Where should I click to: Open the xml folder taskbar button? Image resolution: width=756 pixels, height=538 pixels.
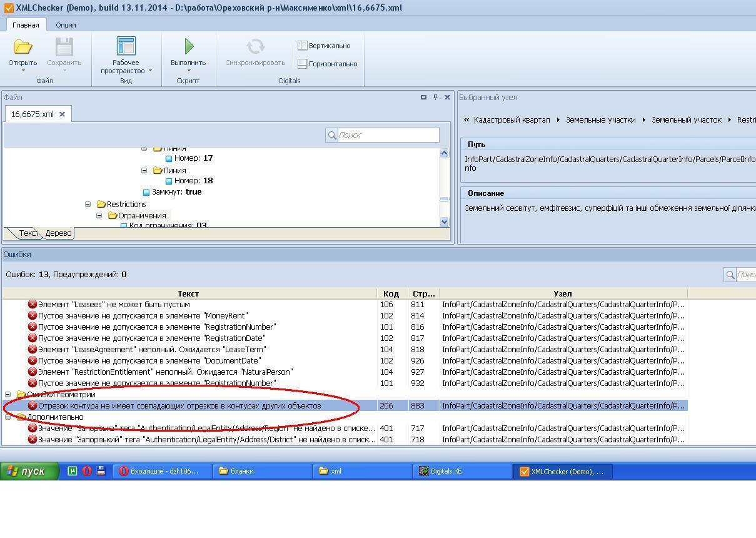point(362,471)
